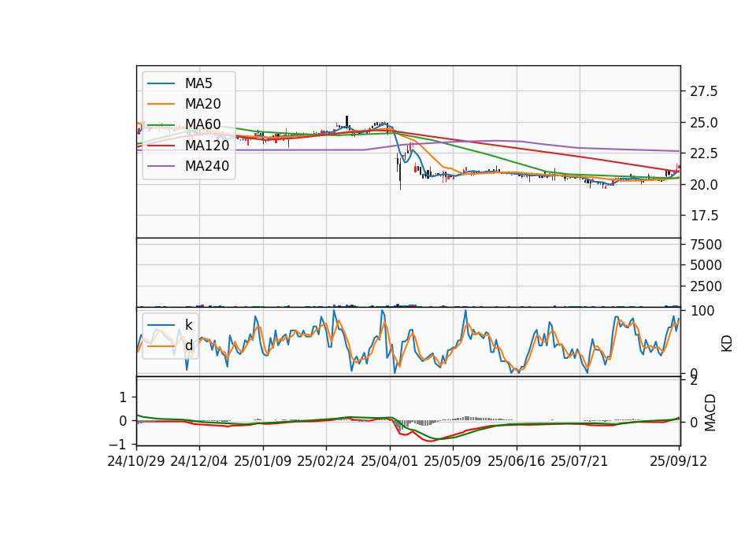Viewport: 756px width, 543px height.
Task: Click the 25/01/09 date label
Action: (x=263, y=461)
